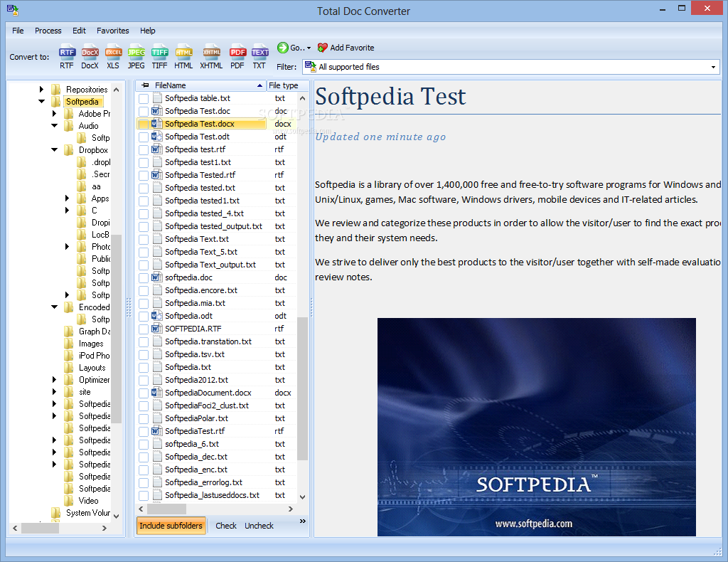Collapse the Softpedia tree node

pos(41,101)
